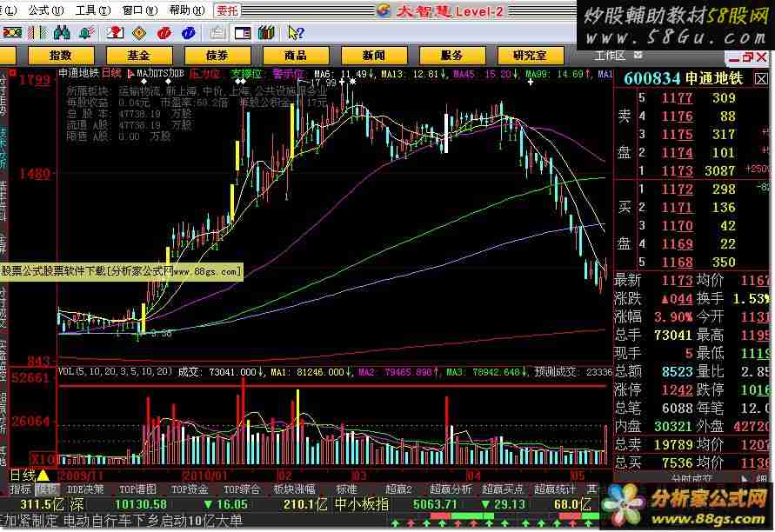
Task: Open the binoculars search tool
Action: pos(62,33)
